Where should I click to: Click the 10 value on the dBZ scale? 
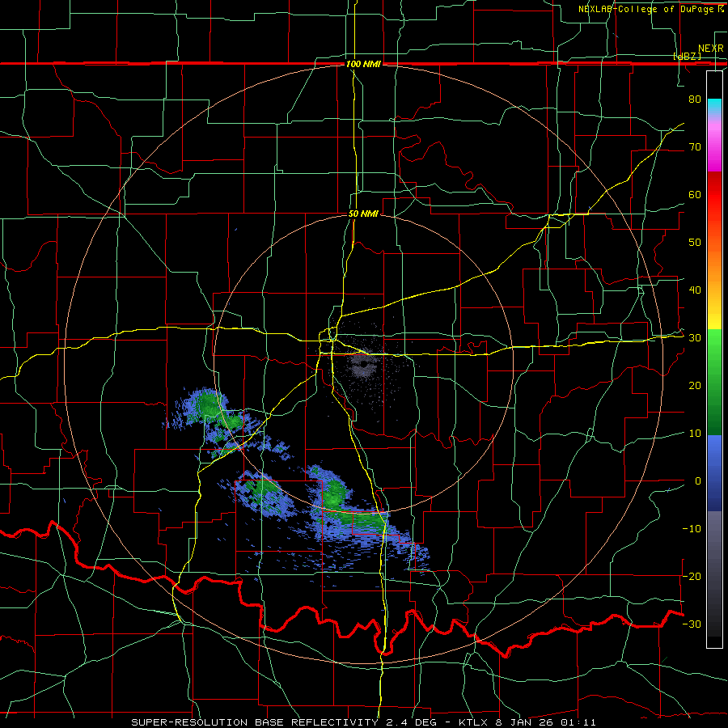click(695, 434)
